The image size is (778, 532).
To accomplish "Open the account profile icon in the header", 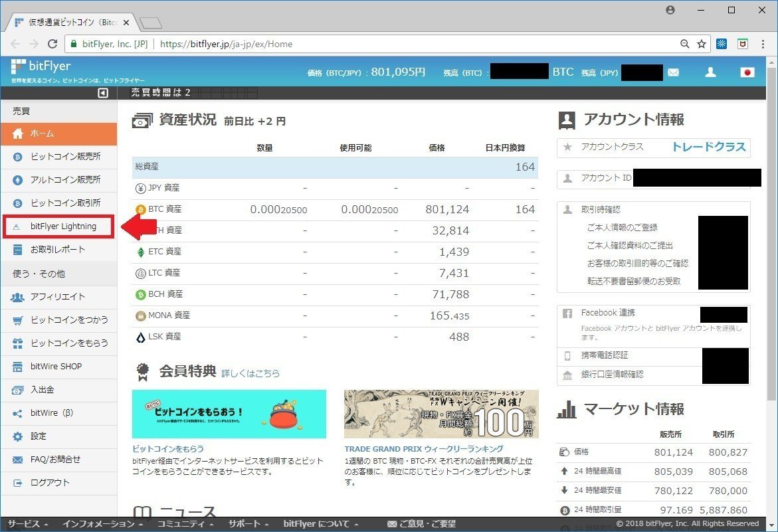I will (710, 72).
